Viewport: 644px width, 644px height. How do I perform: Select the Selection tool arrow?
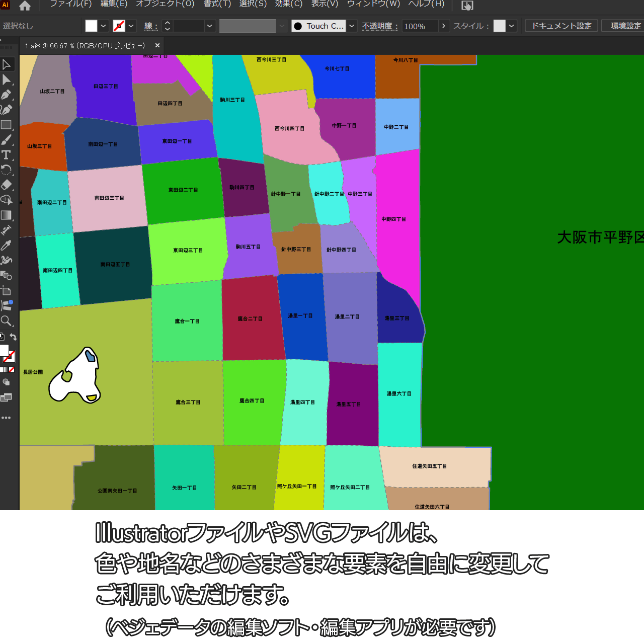[x=7, y=64]
